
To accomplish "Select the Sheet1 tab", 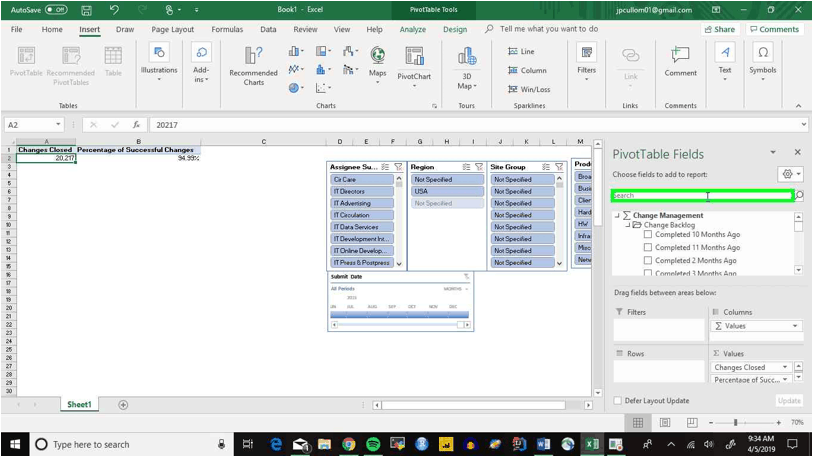I will coord(79,405).
